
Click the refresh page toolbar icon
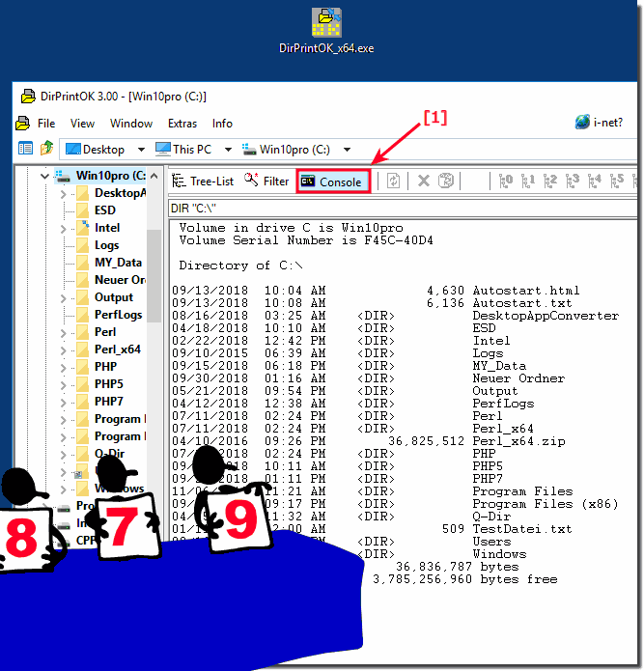point(393,181)
